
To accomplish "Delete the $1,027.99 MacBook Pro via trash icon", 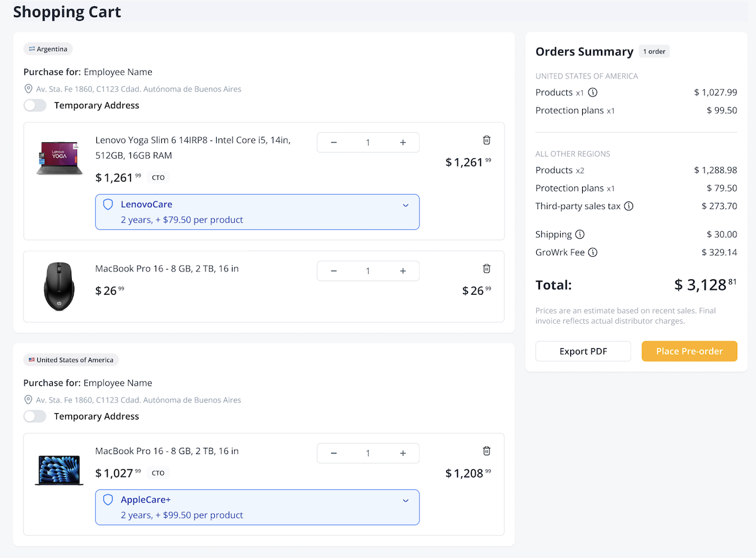I will (x=486, y=451).
